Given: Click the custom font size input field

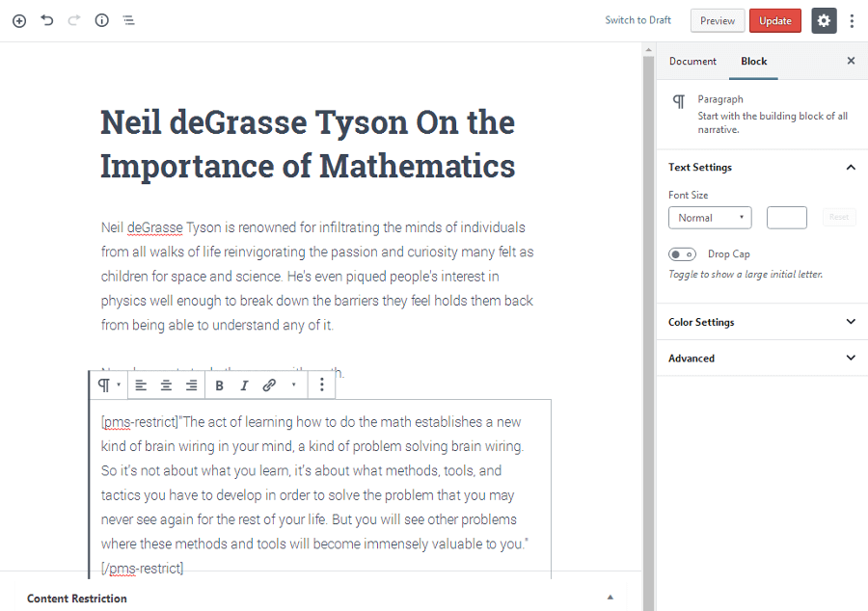Looking at the screenshot, I should coord(787,218).
